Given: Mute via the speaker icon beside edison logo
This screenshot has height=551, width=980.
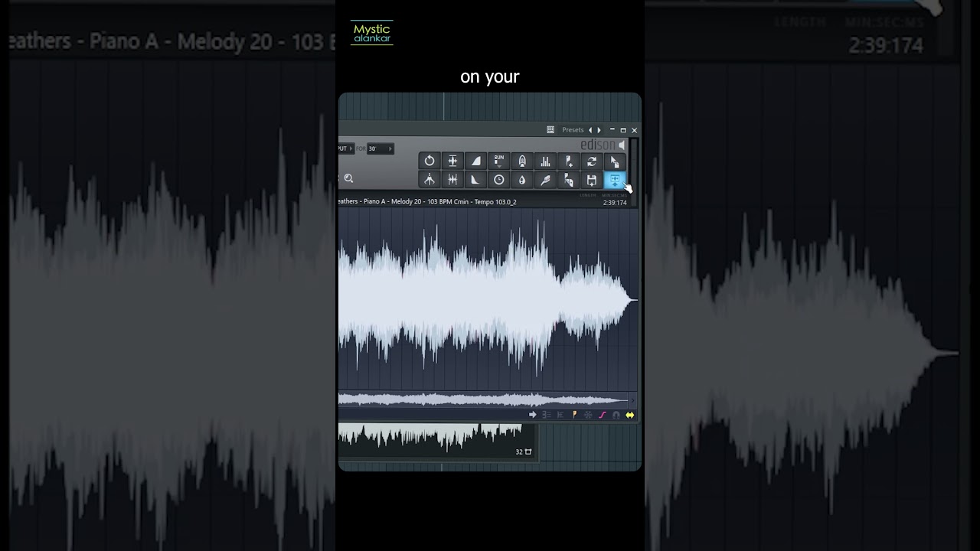Looking at the screenshot, I should click(622, 145).
